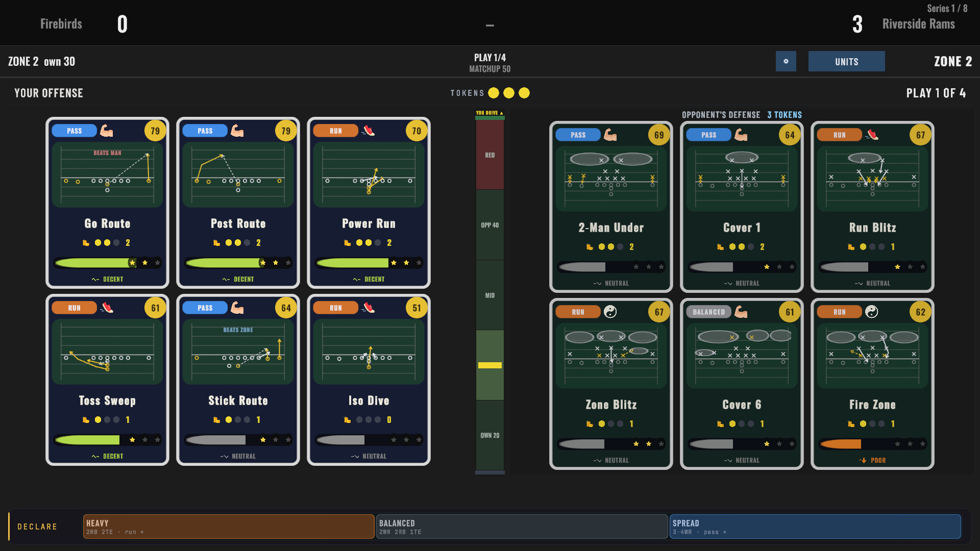
Task: Declare the Balanced formation
Action: 522,527
